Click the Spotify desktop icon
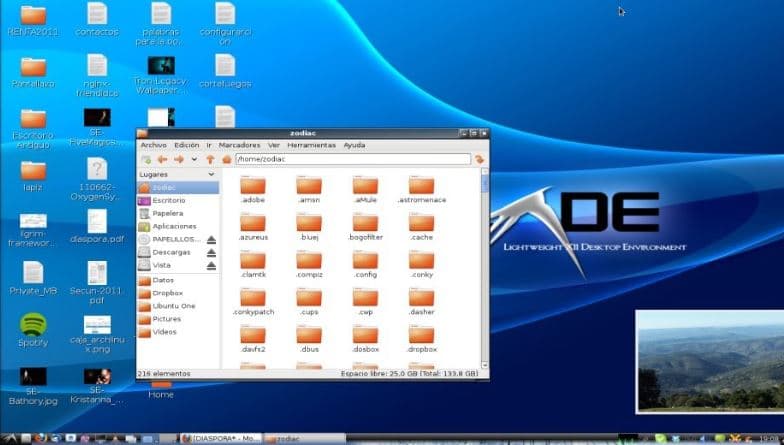 pos(33,330)
